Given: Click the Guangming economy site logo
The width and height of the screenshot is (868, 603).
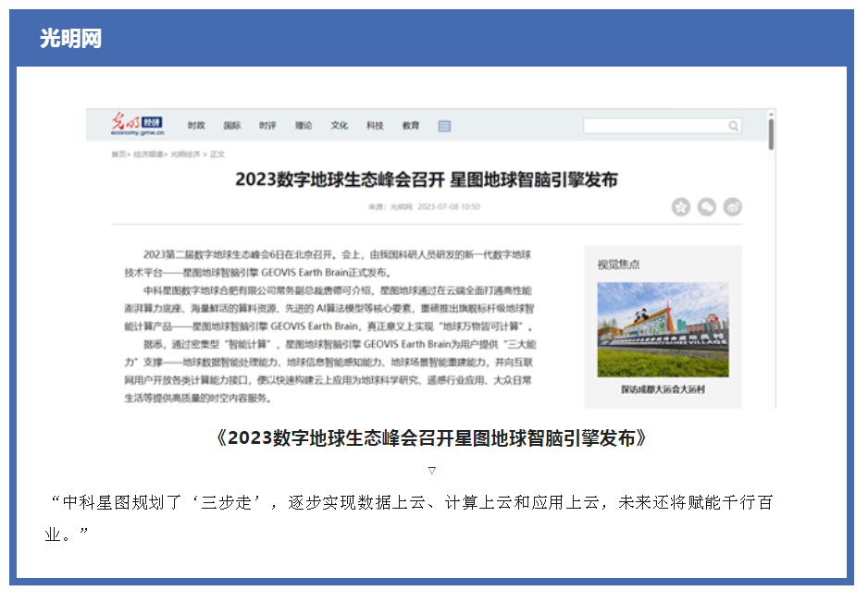Looking at the screenshot, I should [x=136, y=125].
